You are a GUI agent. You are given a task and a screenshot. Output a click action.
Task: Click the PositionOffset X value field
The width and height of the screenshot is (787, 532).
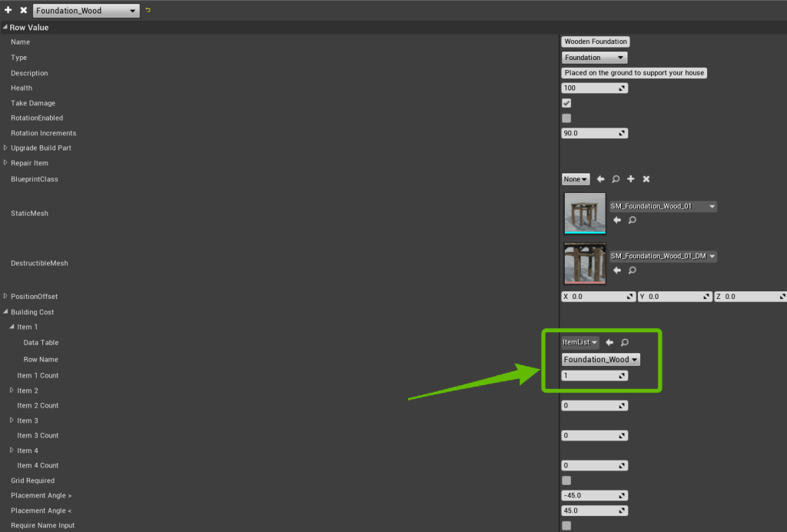tap(598, 297)
